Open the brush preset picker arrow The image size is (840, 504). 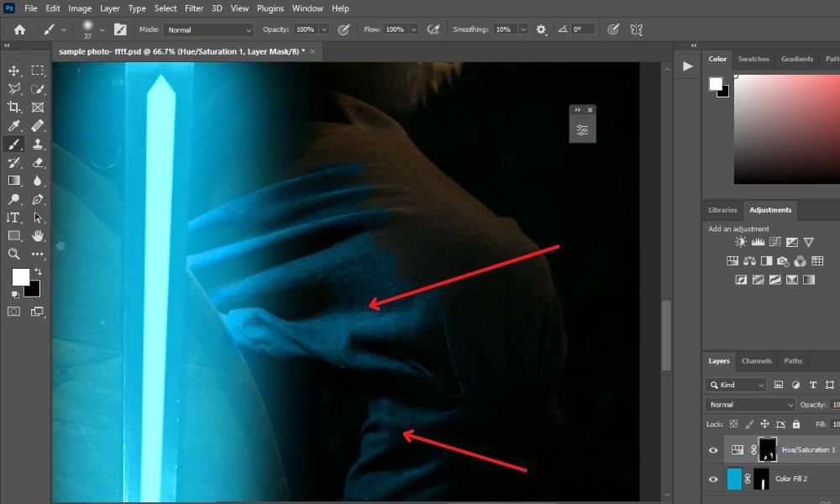102,30
